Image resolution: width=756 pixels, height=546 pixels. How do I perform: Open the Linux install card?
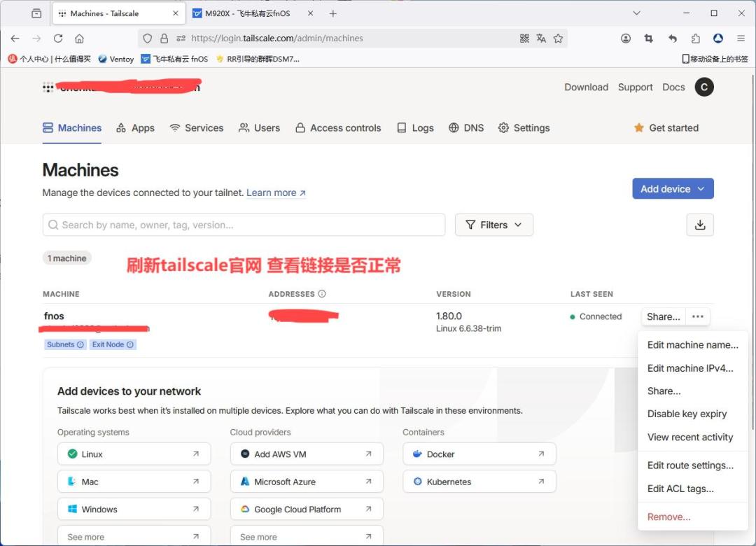pos(134,454)
